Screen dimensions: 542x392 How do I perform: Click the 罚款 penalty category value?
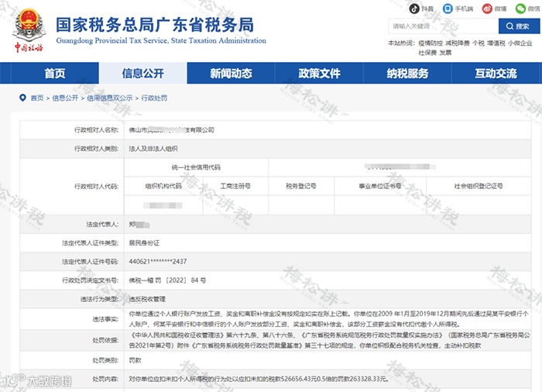pos(135,360)
